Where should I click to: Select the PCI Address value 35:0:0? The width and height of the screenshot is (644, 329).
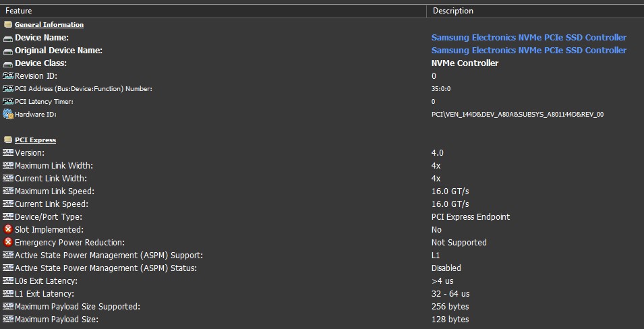[441, 89]
